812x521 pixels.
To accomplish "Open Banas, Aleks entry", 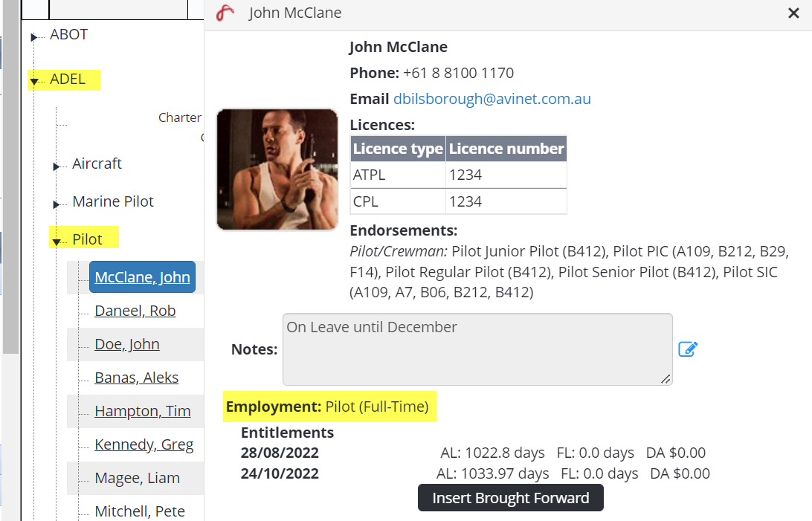I will point(137,378).
